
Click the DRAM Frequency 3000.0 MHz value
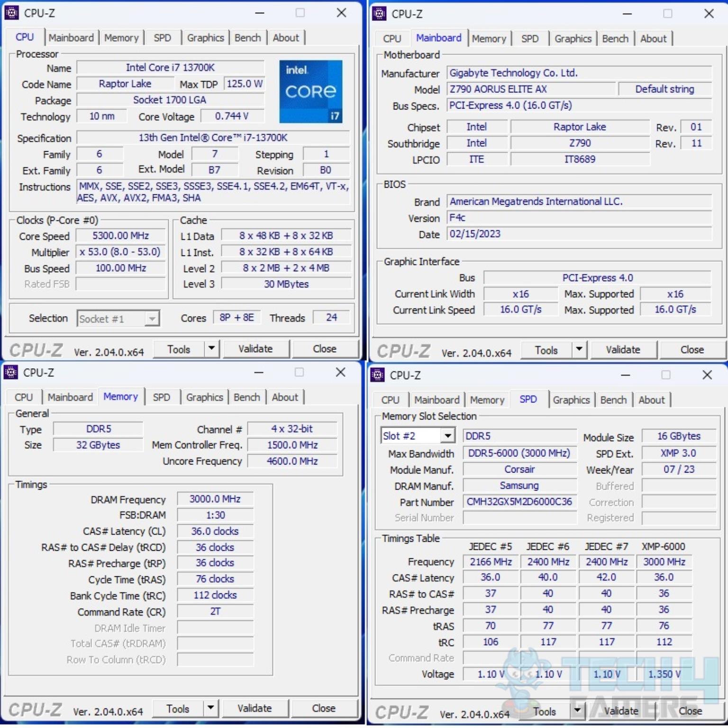(x=215, y=499)
